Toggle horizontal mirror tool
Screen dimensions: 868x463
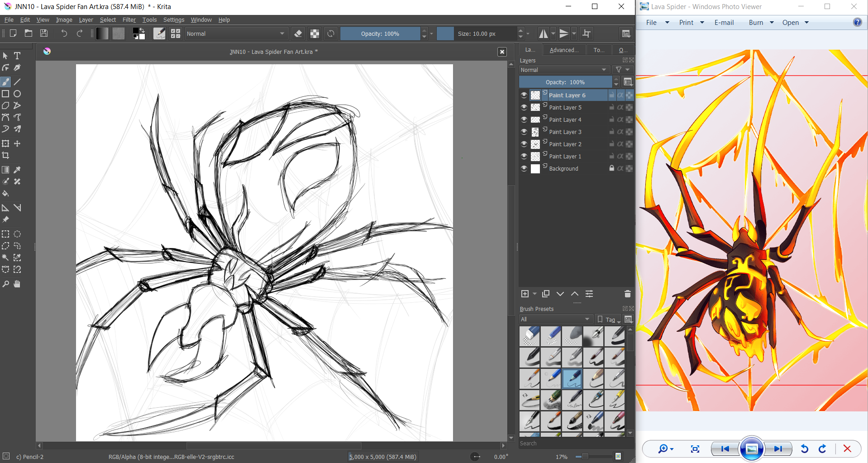click(x=543, y=33)
